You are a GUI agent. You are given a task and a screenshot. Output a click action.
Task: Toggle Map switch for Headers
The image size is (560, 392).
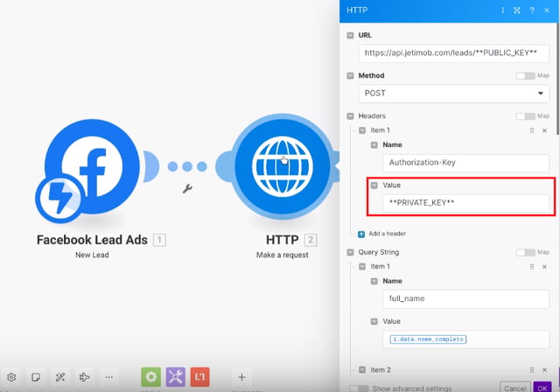click(525, 116)
